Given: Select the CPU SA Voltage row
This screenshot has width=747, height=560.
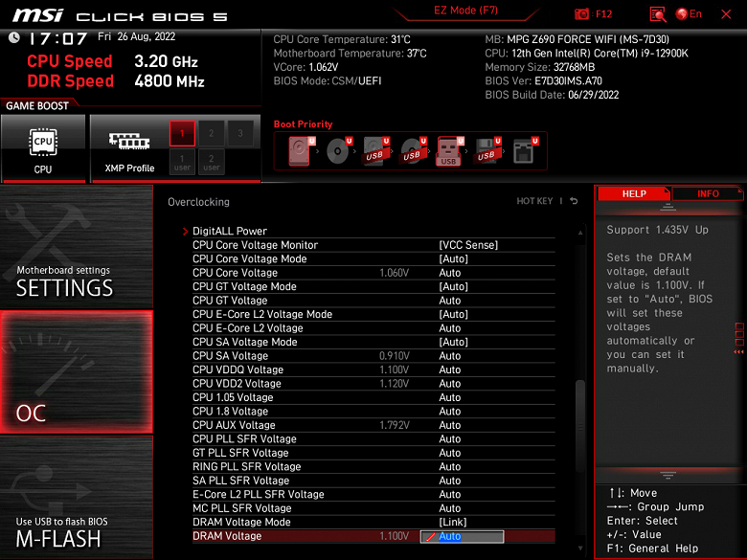Looking at the screenshot, I should tap(373, 356).
